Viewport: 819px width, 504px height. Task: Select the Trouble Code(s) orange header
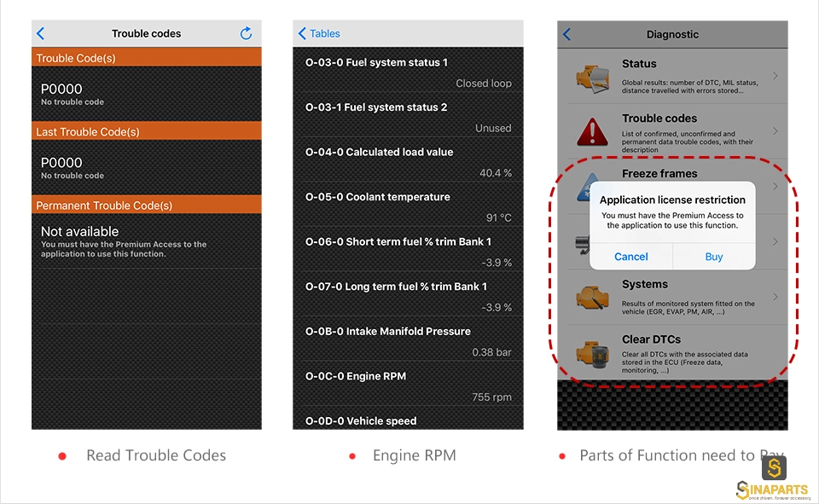(x=147, y=58)
